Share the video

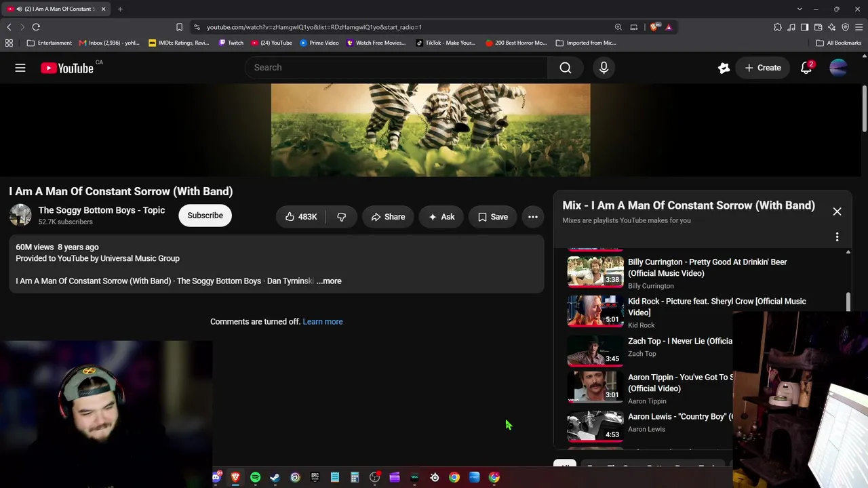coord(388,217)
